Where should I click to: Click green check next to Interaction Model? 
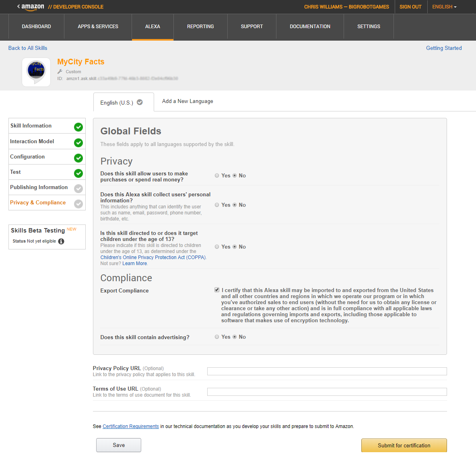(x=78, y=142)
